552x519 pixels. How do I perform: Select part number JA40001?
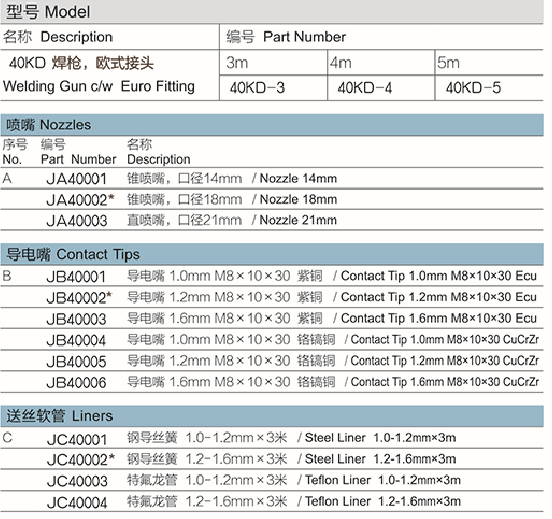tap(76, 179)
